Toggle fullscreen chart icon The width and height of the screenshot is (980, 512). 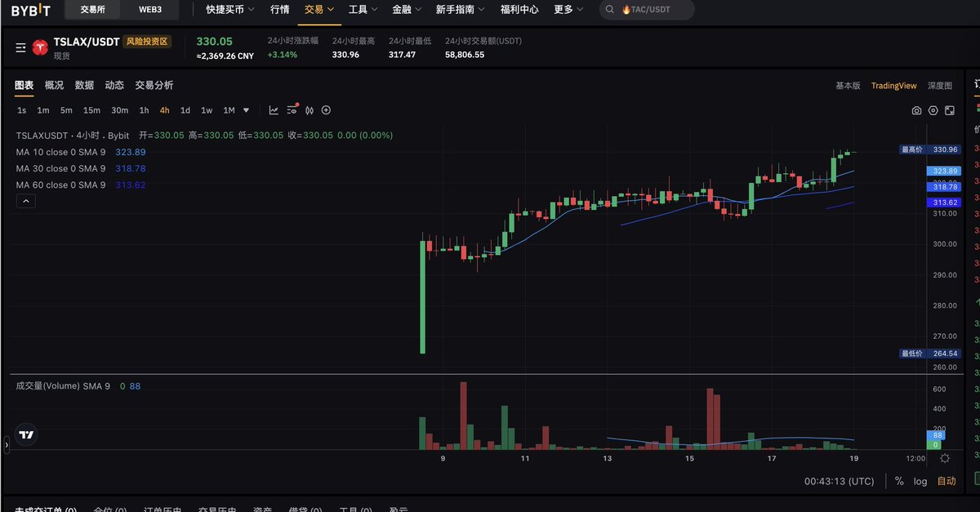pos(949,110)
